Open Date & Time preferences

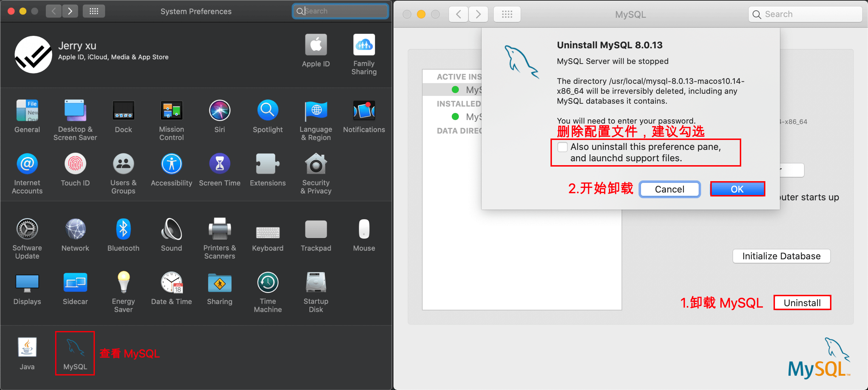click(172, 288)
